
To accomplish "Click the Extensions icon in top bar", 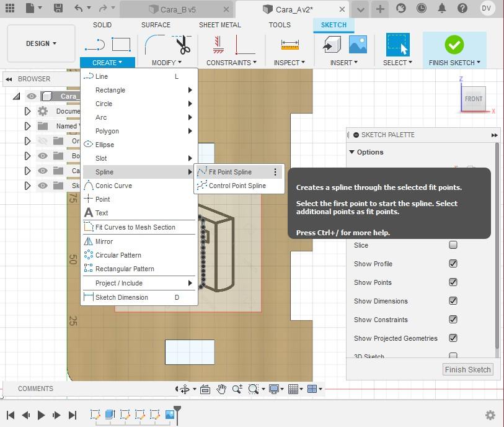I will pyautogui.click(x=401, y=8).
